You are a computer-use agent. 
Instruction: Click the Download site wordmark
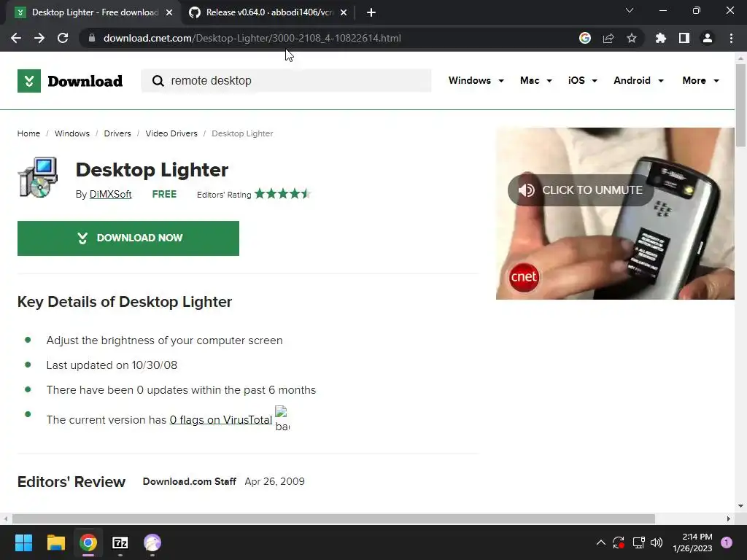coord(85,81)
